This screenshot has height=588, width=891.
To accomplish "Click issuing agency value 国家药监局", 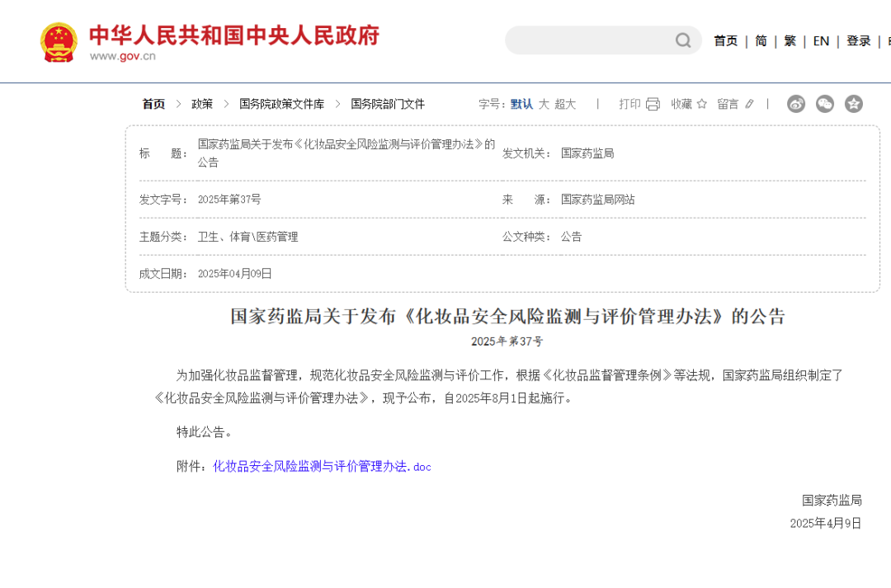I will 587,153.
